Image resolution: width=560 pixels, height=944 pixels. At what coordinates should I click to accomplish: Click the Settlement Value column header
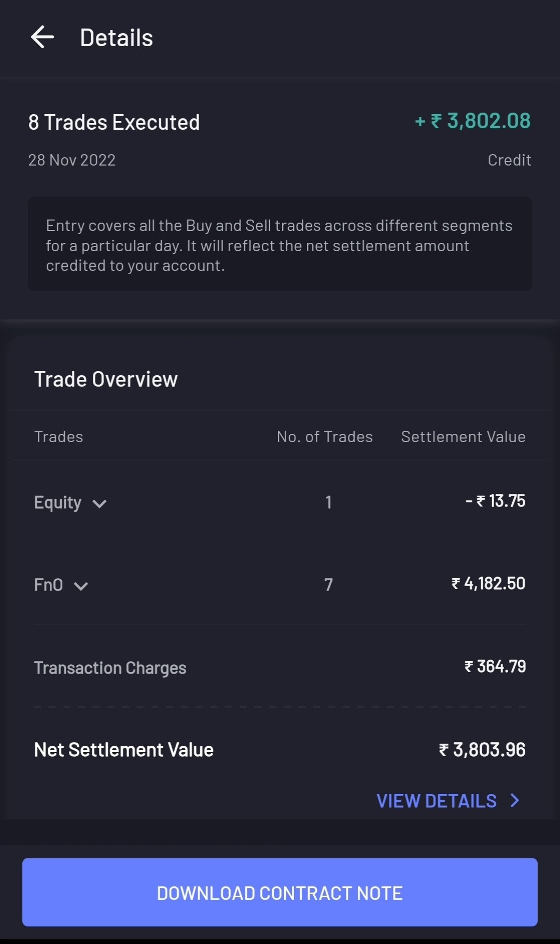(463, 437)
